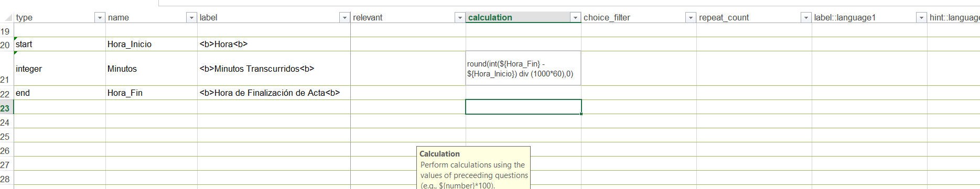Select the cell containing 'Hora_Inicio'
The width and height of the screenshot is (980, 189).
152,44
